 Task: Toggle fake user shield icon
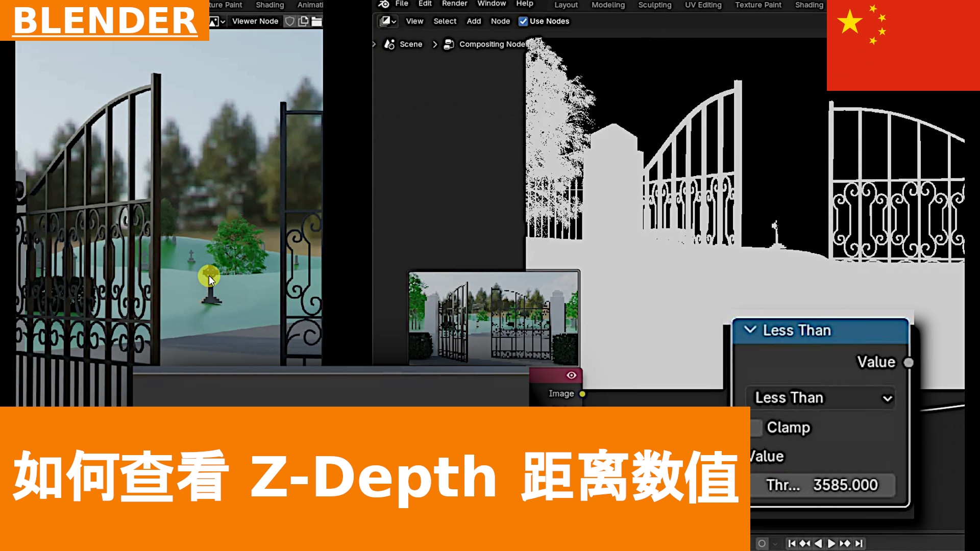289,21
